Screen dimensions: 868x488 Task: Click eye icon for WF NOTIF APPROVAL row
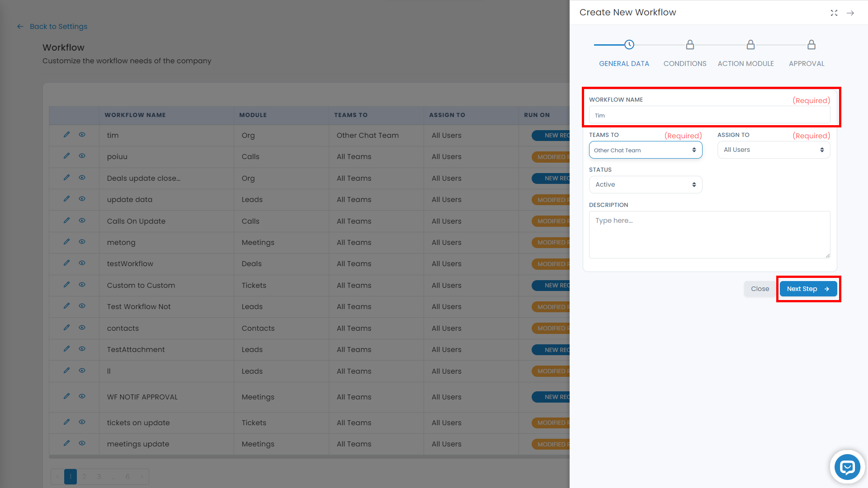(x=82, y=396)
